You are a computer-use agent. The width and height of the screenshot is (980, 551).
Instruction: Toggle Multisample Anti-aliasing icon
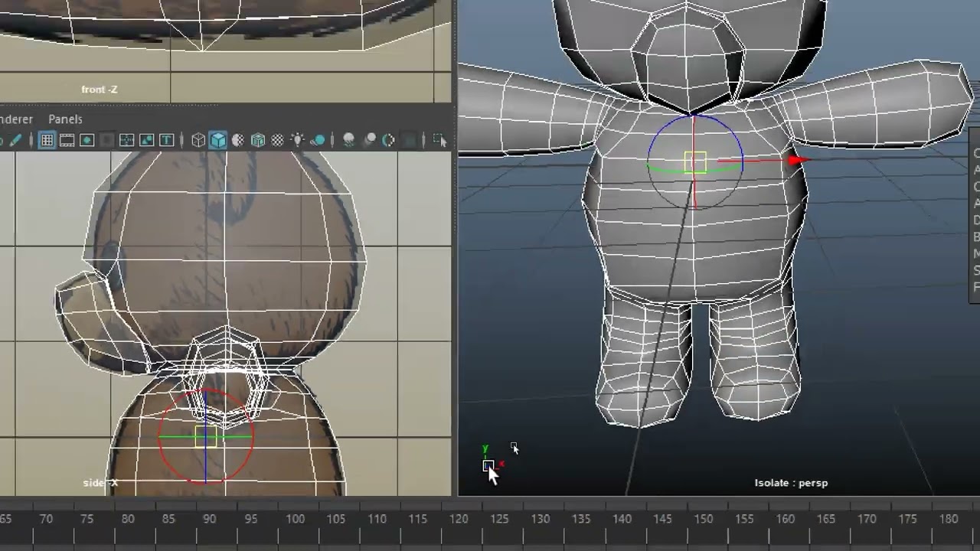389,140
